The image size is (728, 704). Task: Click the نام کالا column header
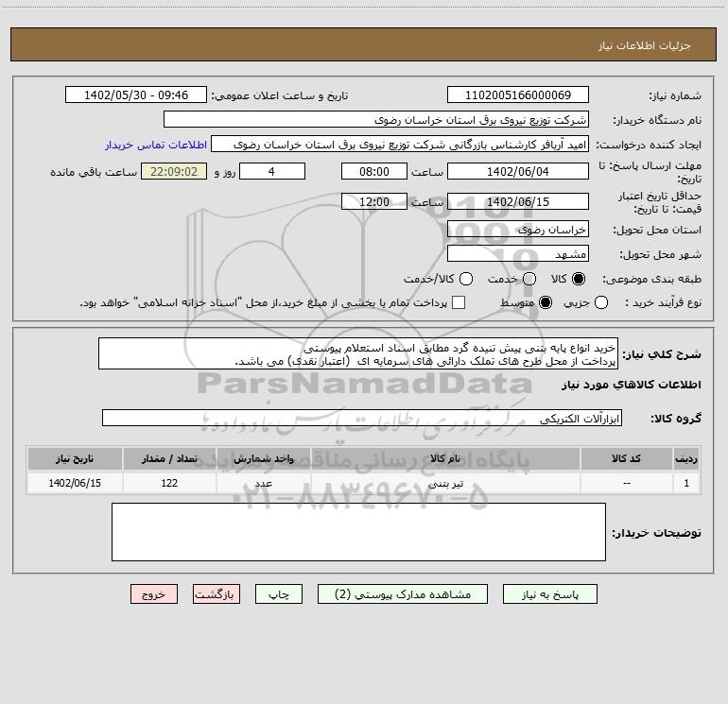(445, 458)
